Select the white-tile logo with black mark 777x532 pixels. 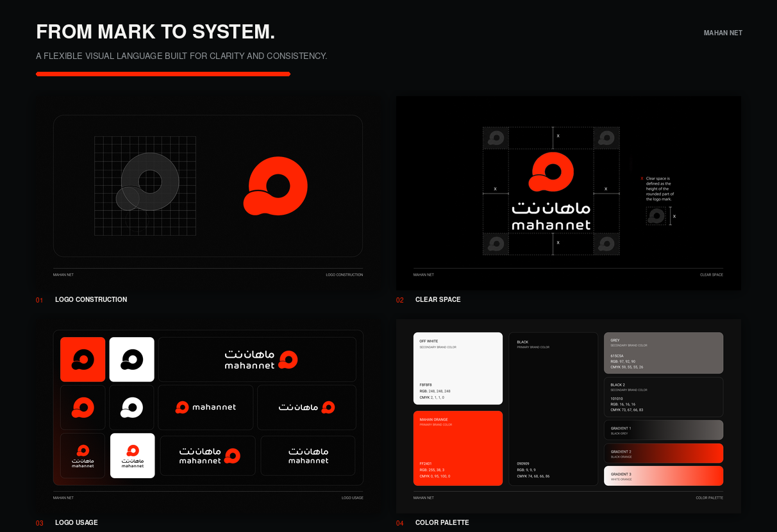coord(132,360)
